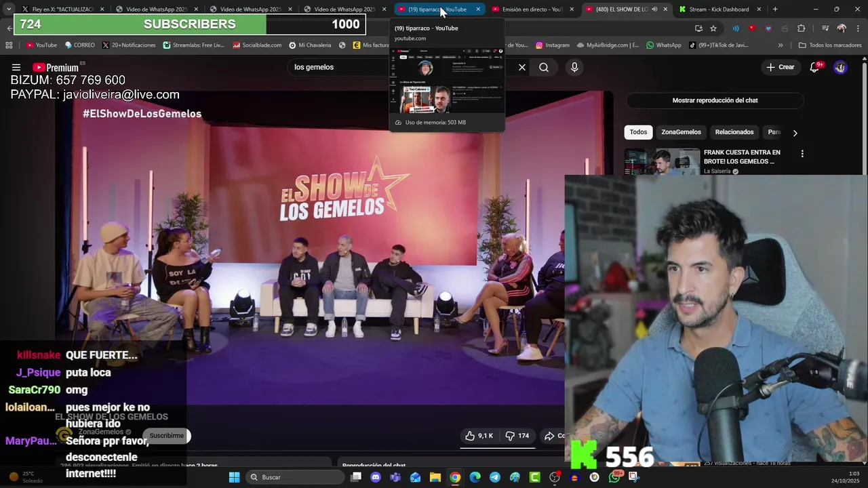Select the ZonaGemelos filter chip
This screenshot has width=868, height=488.
point(681,132)
